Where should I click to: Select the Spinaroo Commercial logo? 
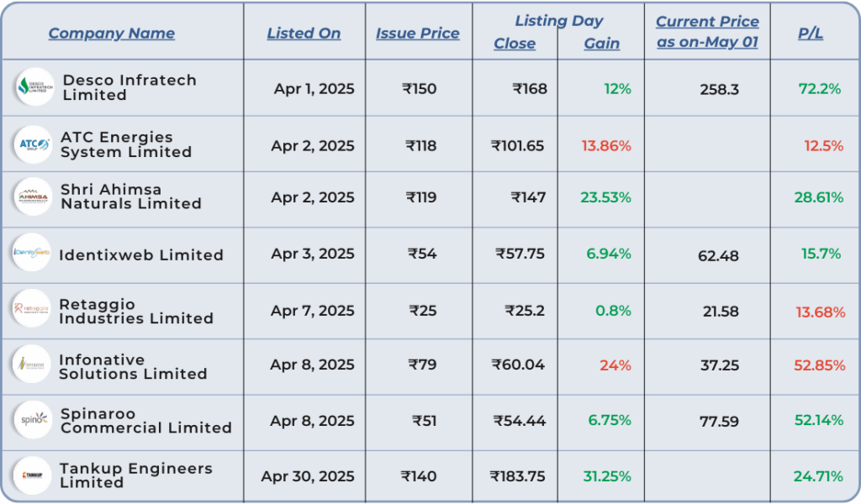[x=33, y=419]
